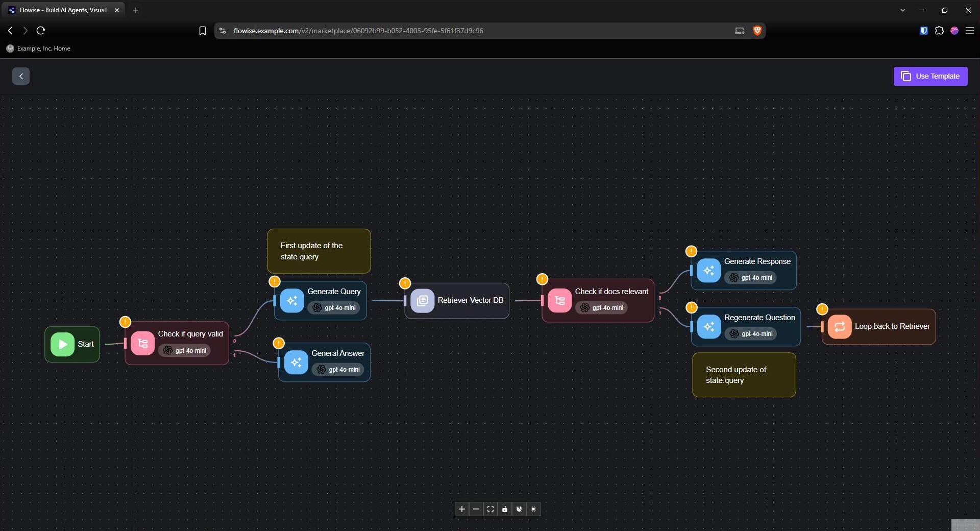Viewport: 980px width, 531px height.
Task: Fit the flow to view
Action: click(x=491, y=509)
